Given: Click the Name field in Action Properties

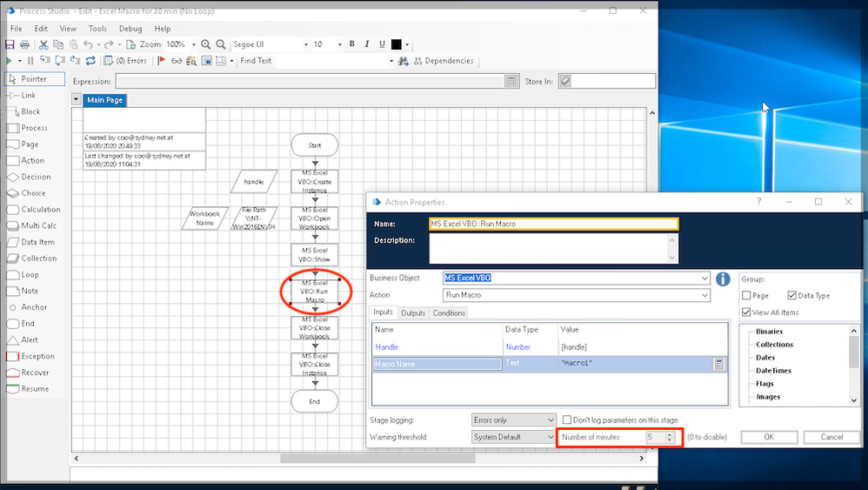Looking at the screenshot, I should coord(553,224).
